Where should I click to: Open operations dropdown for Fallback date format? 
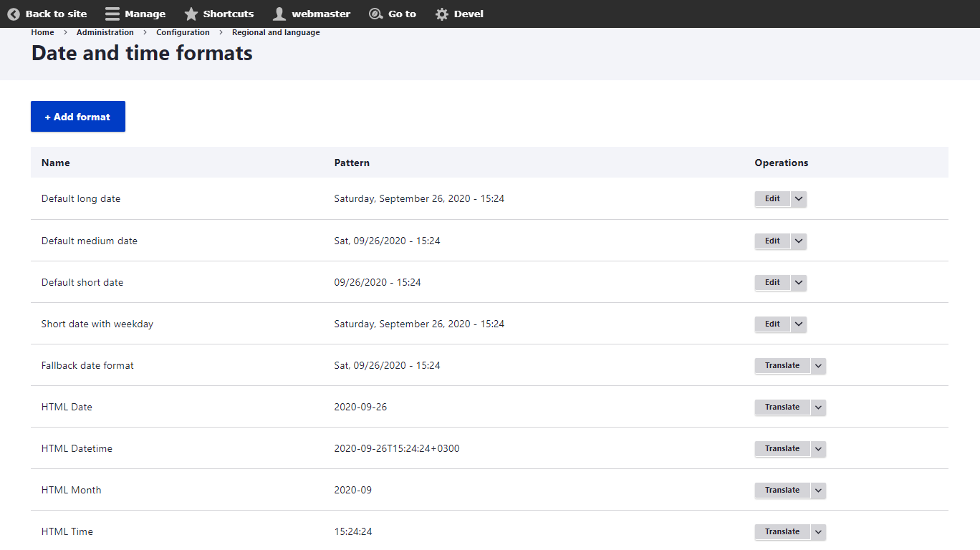(818, 366)
